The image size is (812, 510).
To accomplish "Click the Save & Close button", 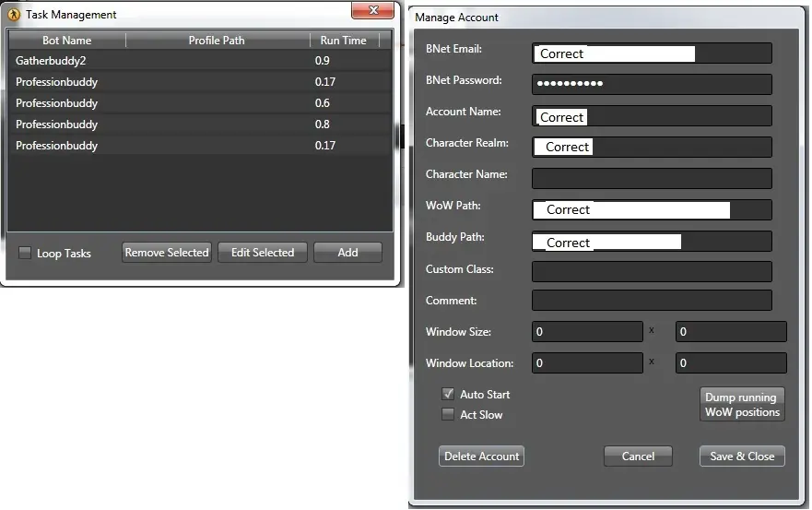I will click(x=741, y=456).
